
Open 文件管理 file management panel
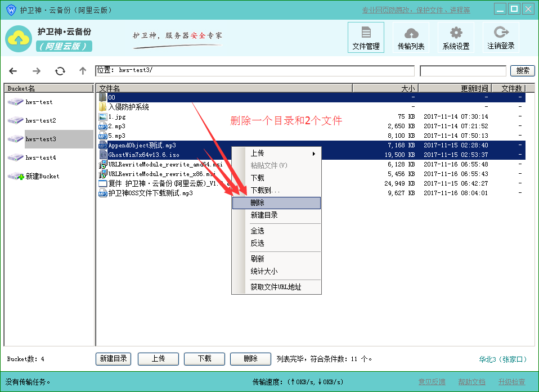[x=366, y=38]
